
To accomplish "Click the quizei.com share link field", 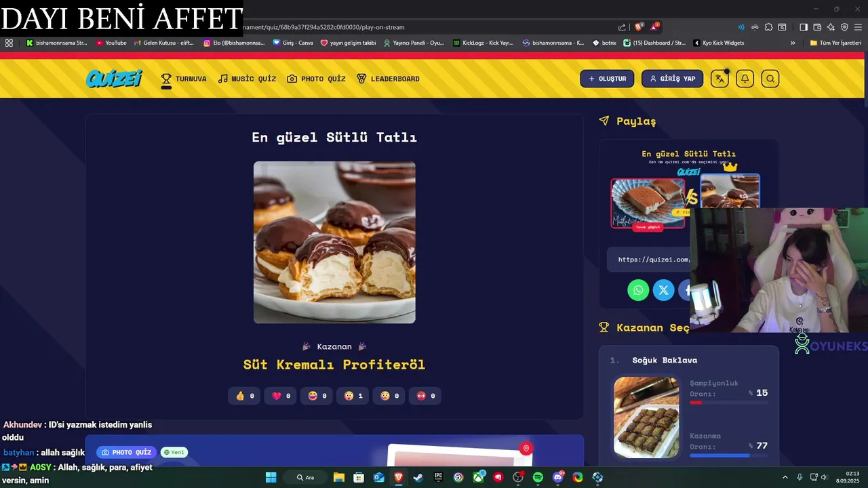I will (x=649, y=259).
